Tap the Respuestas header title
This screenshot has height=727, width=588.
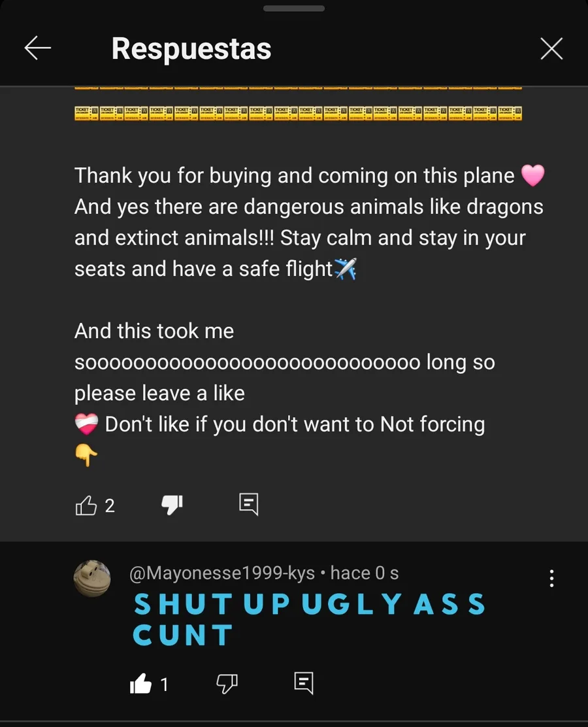click(191, 48)
